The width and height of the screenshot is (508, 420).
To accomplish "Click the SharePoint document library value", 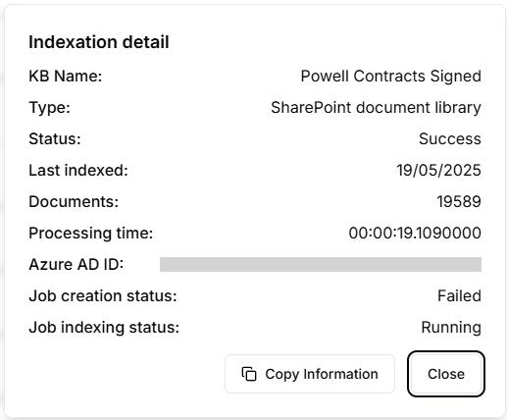I will pyautogui.click(x=376, y=107).
